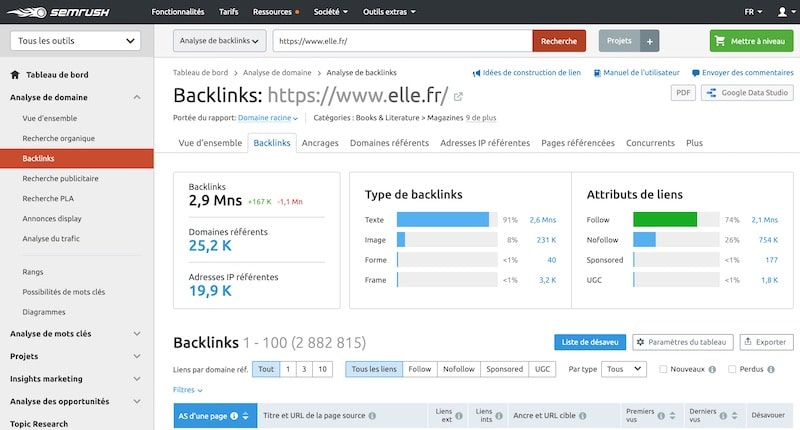
Task: Click the info icon next to Perdus
Action: click(x=771, y=369)
